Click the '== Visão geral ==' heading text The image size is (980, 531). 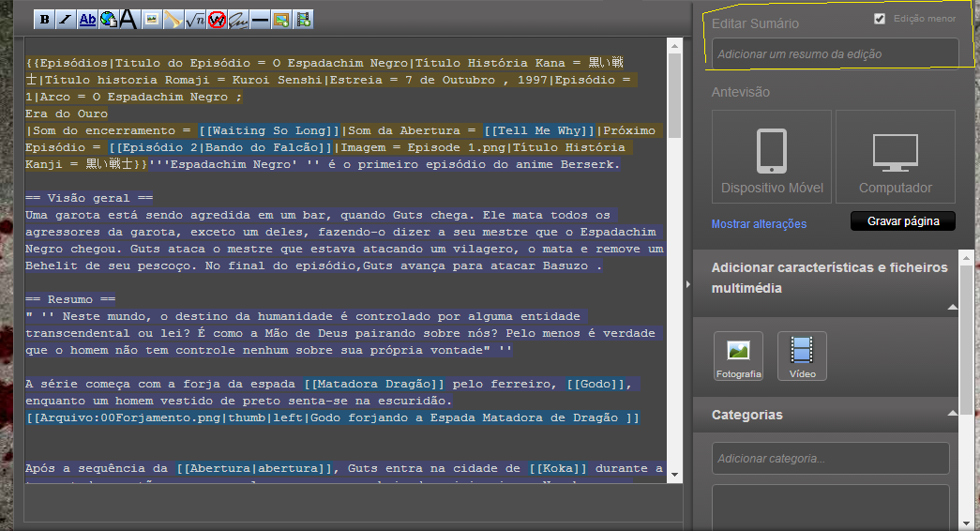tap(89, 198)
